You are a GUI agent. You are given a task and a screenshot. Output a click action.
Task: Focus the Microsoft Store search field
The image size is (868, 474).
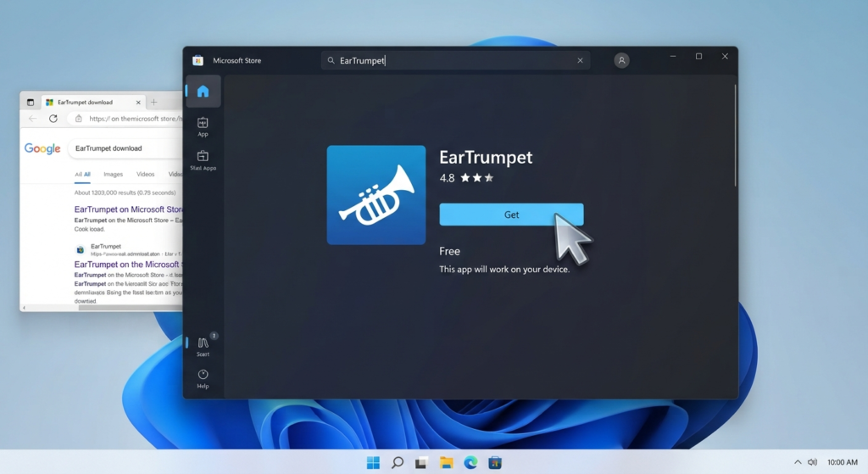pyautogui.click(x=455, y=60)
